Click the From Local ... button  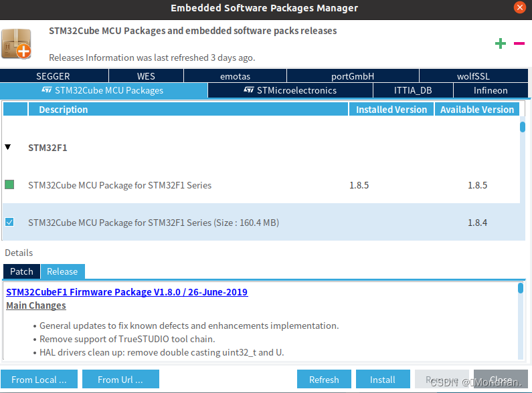coord(39,379)
